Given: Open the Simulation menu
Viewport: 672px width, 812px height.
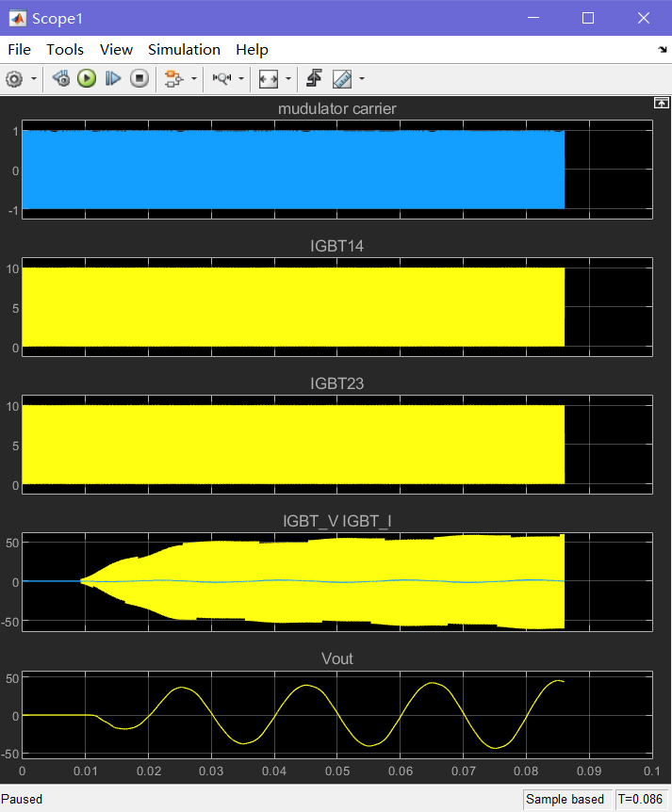Looking at the screenshot, I should click(184, 50).
